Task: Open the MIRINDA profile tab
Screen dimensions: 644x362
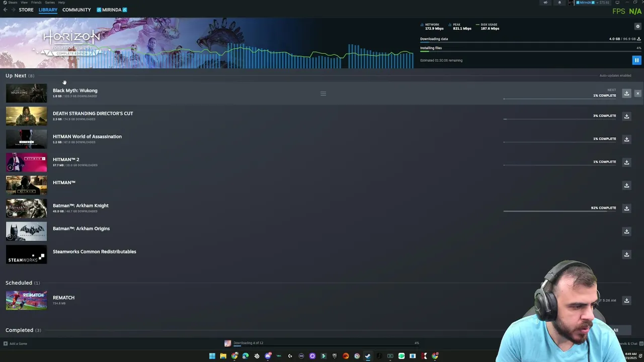Action: pos(112,10)
